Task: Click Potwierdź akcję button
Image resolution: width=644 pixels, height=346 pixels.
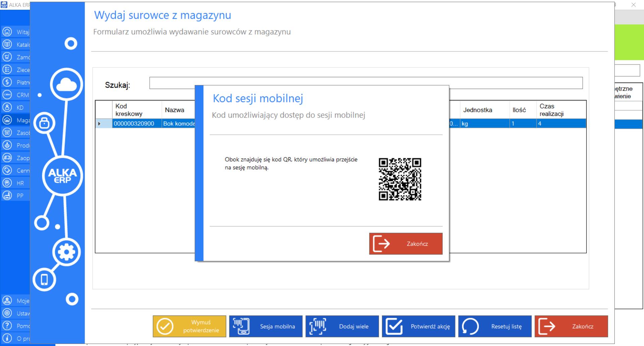Action: [x=418, y=326]
